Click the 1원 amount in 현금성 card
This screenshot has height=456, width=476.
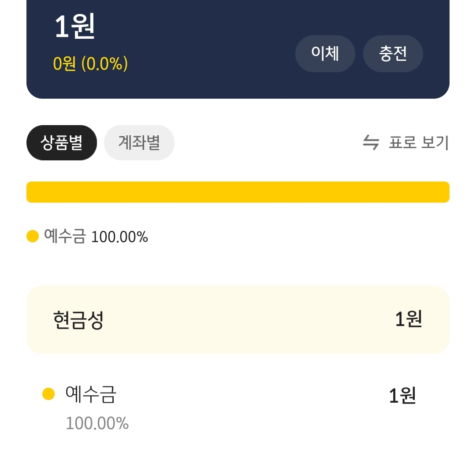tap(408, 319)
